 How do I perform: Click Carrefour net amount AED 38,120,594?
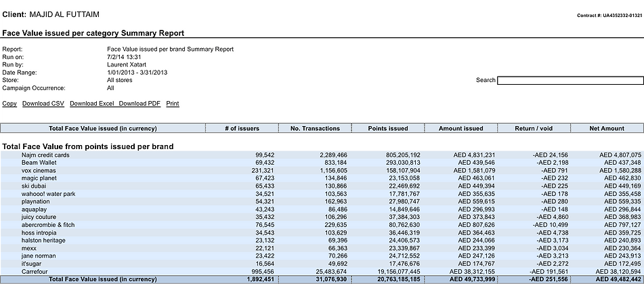tap(618, 271)
